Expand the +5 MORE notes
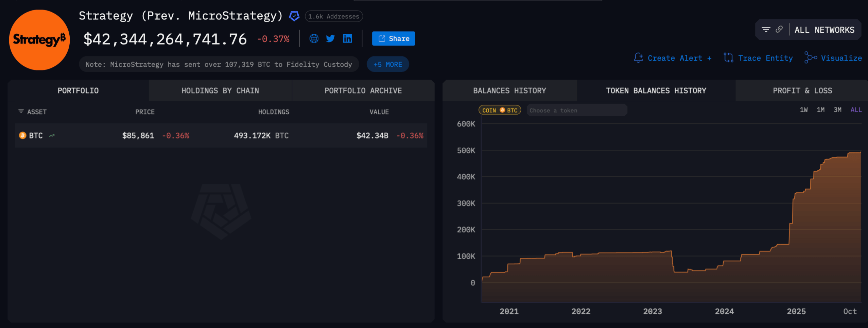 (x=387, y=64)
